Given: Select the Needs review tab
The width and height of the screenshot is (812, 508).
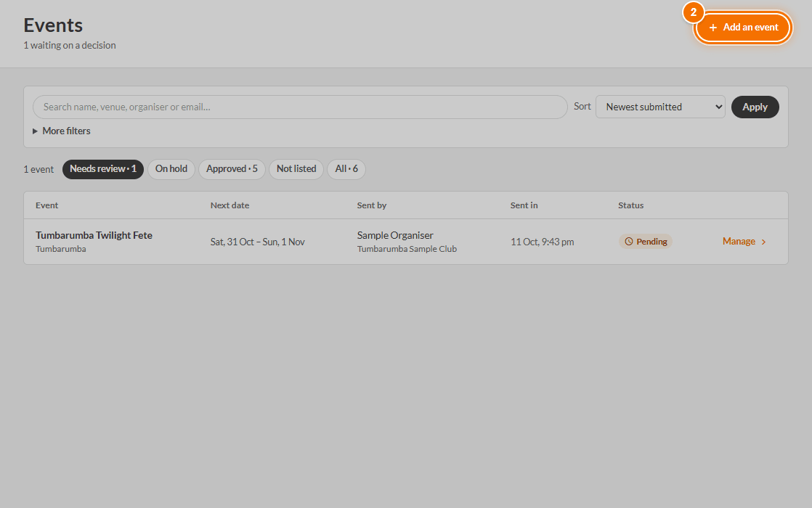Looking at the screenshot, I should tap(103, 169).
